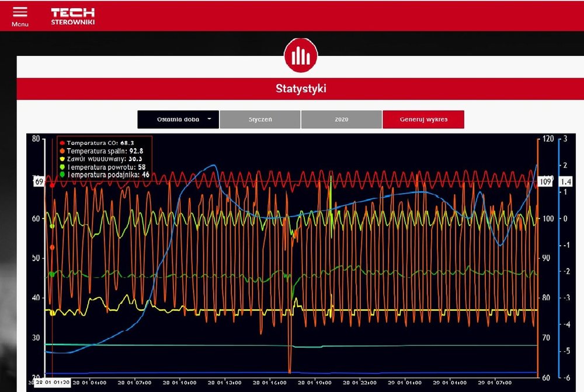
Task: Toggle Temperatura spalin series label in legend
Action: 105,150
